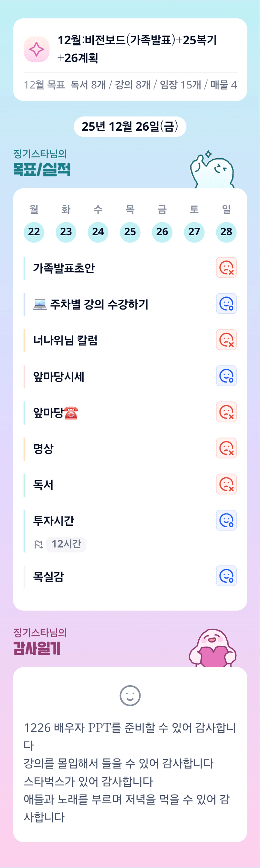Open the 너나위님 칼럼 goal item

point(65,340)
